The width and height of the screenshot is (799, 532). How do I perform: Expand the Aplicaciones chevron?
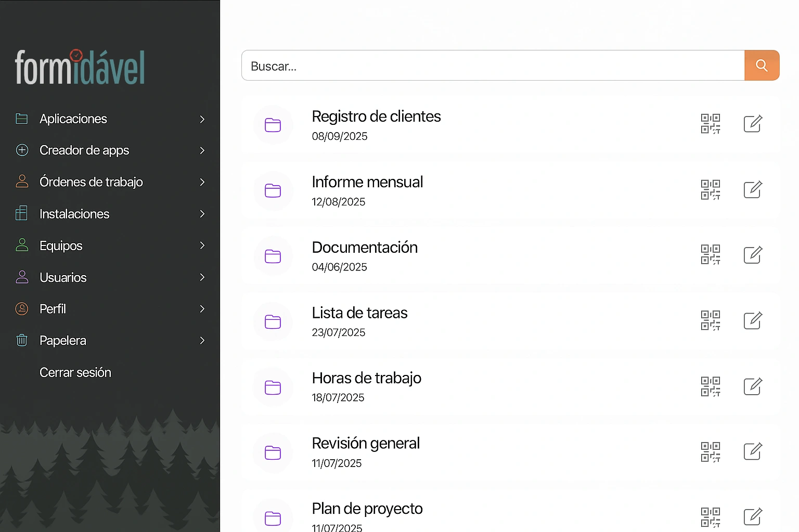pos(202,119)
